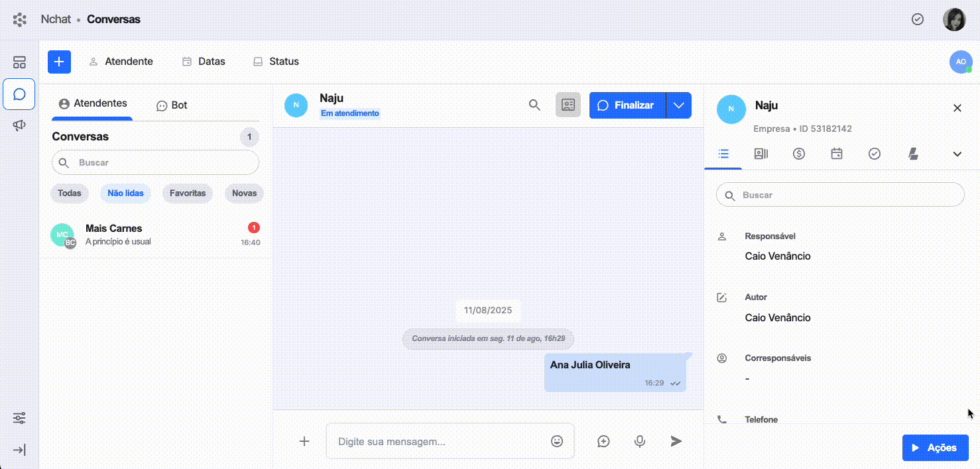Click Caio Venâncio under Responsável

(x=778, y=256)
